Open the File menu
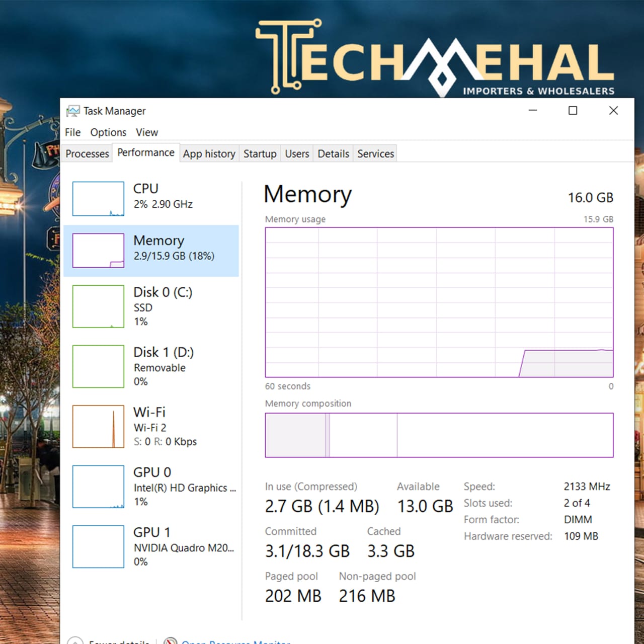Screen dimensions: 644x644 coord(72,132)
